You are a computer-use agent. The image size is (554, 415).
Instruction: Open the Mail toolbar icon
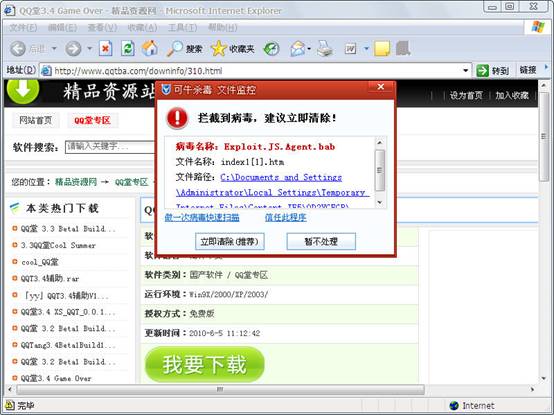coord(298,49)
